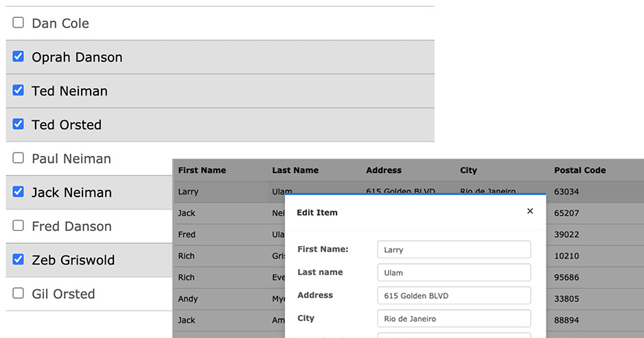This screenshot has width=644, height=338.
Task: Sort by First Name column header
Action: [202, 170]
